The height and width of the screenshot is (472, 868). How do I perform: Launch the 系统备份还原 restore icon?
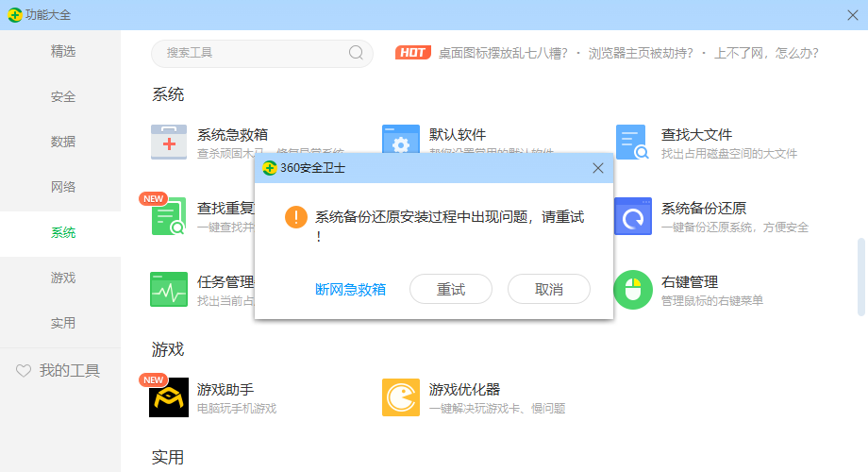633,216
